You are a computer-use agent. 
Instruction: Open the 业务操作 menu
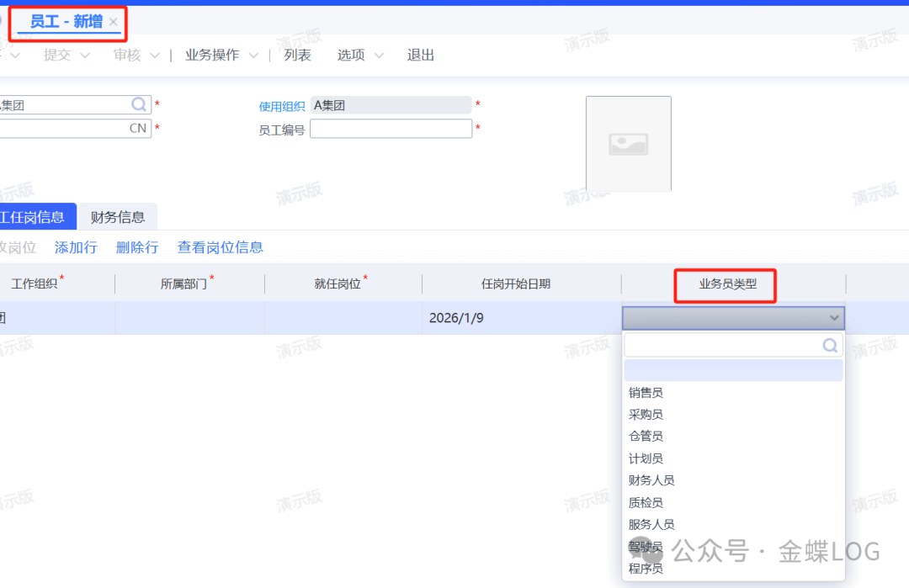pos(221,56)
